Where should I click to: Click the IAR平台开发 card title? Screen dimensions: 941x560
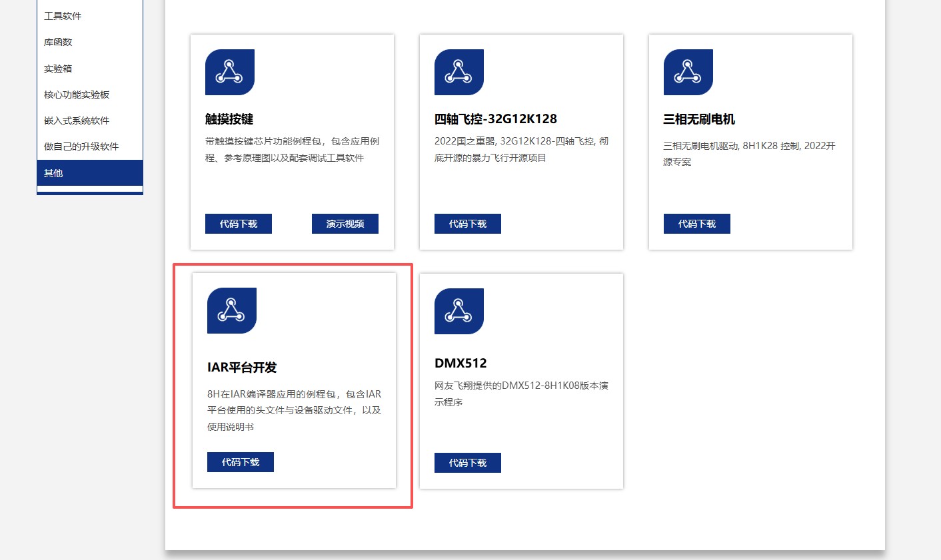(x=242, y=368)
